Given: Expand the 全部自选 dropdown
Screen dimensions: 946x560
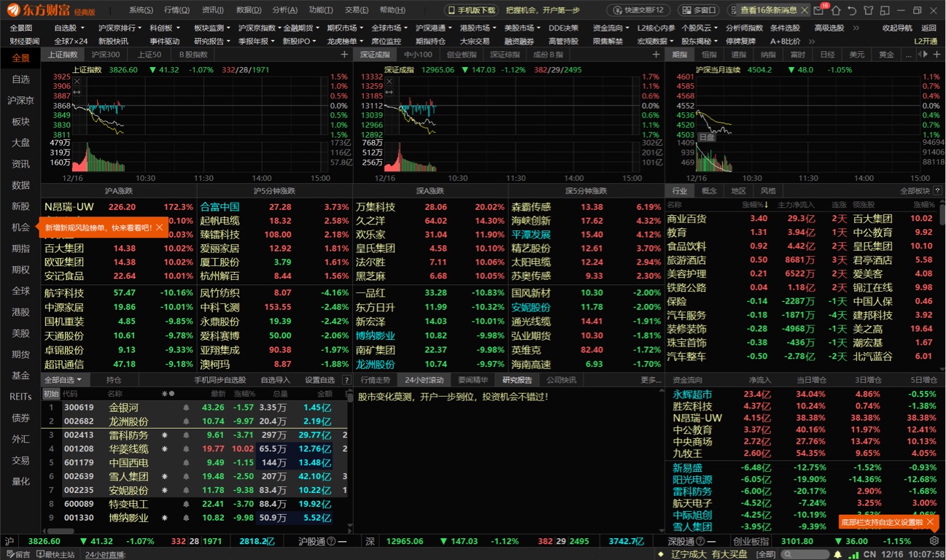Looking at the screenshot, I should click(x=63, y=380).
